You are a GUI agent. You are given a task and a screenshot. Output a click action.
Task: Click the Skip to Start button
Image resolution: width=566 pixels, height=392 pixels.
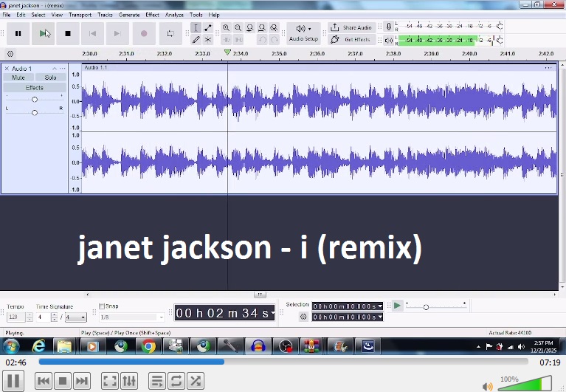click(92, 33)
